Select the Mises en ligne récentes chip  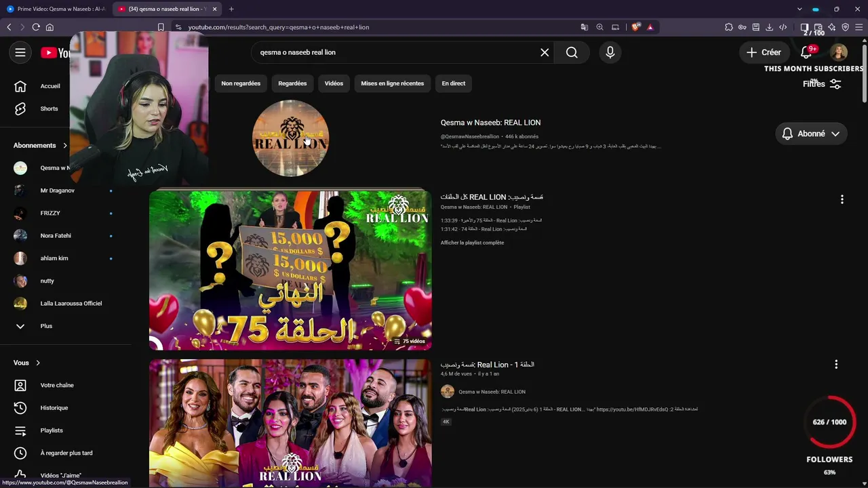click(x=392, y=83)
